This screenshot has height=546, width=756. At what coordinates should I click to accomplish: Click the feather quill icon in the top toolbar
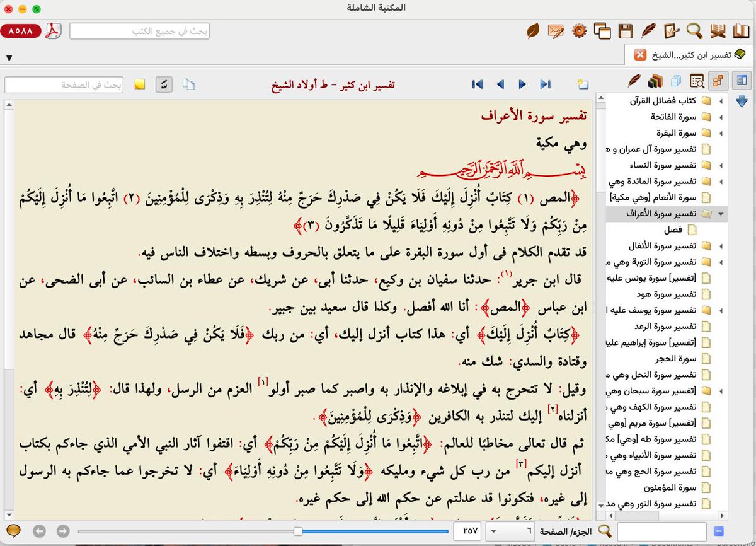point(648,30)
